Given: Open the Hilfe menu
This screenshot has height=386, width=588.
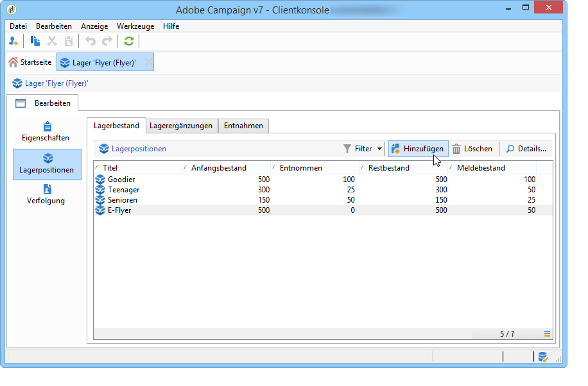Looking at the screenshot, I should 171,26.
